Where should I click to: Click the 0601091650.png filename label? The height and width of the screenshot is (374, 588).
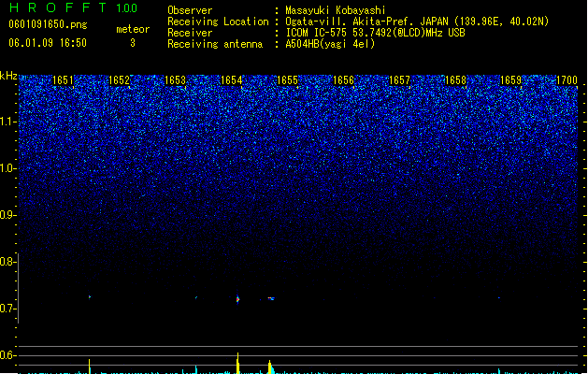(x=48, y=24)
